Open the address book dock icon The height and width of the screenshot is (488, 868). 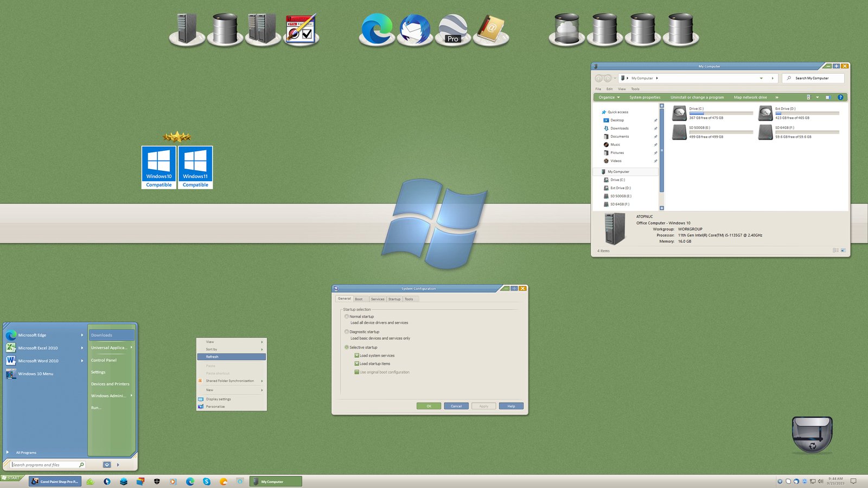[x=491, y=29]
